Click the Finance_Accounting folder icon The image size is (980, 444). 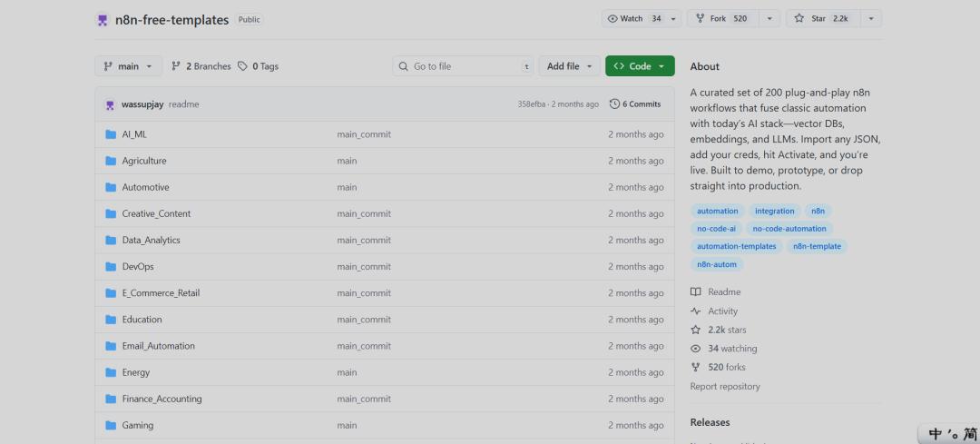coord(112,399)
